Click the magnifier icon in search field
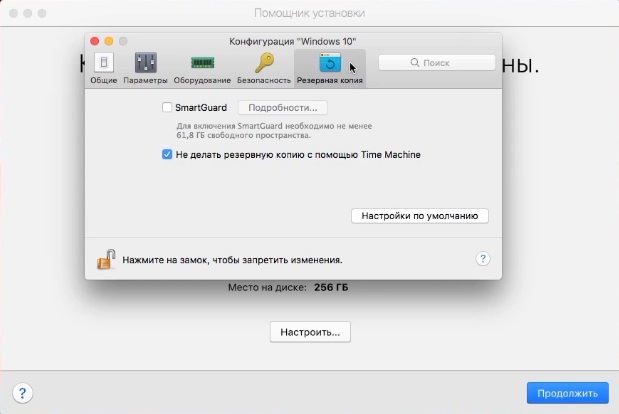619x414 pixels. [x=413, y=62]
